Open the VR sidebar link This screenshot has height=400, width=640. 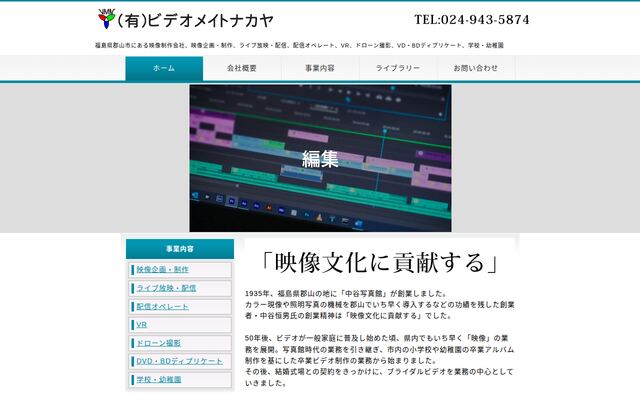tap(142, 324)
